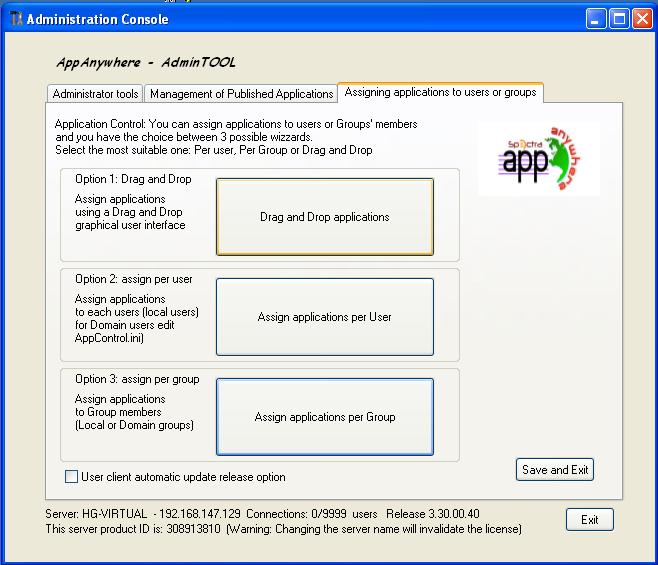658x565 pixels.
Task: Launch the Drag and Drop applications wizard
Action: [325, 217]
